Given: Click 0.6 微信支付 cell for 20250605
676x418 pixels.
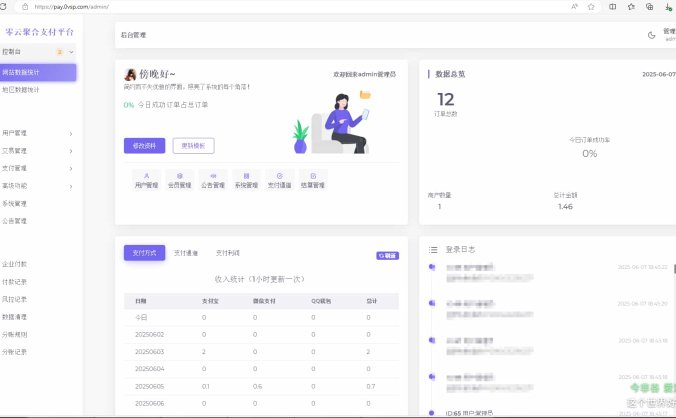Looking at the screenshot, I should tap(257, 386).
